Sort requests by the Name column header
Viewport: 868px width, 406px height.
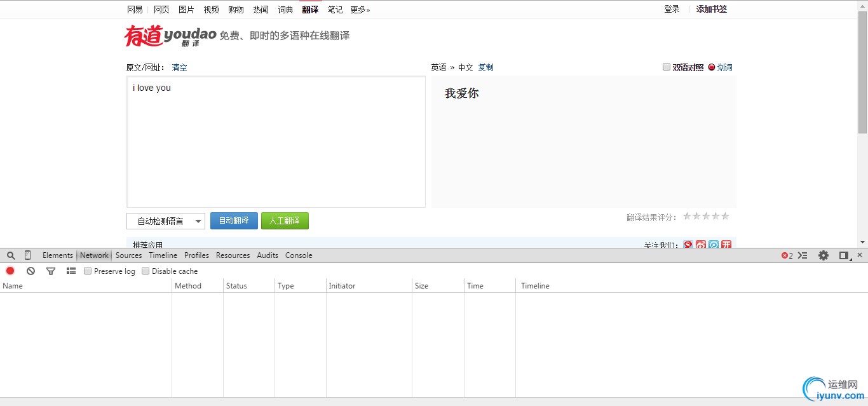point(86,286)
